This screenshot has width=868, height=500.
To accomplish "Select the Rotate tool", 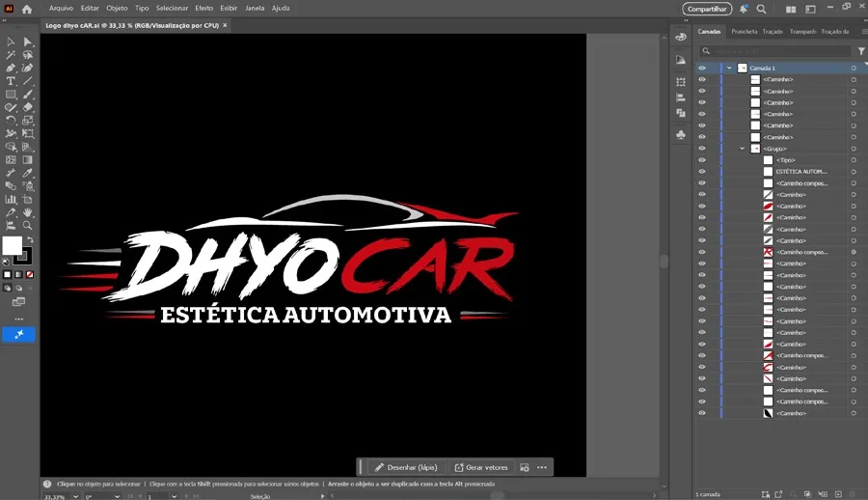I will point(11,121).
